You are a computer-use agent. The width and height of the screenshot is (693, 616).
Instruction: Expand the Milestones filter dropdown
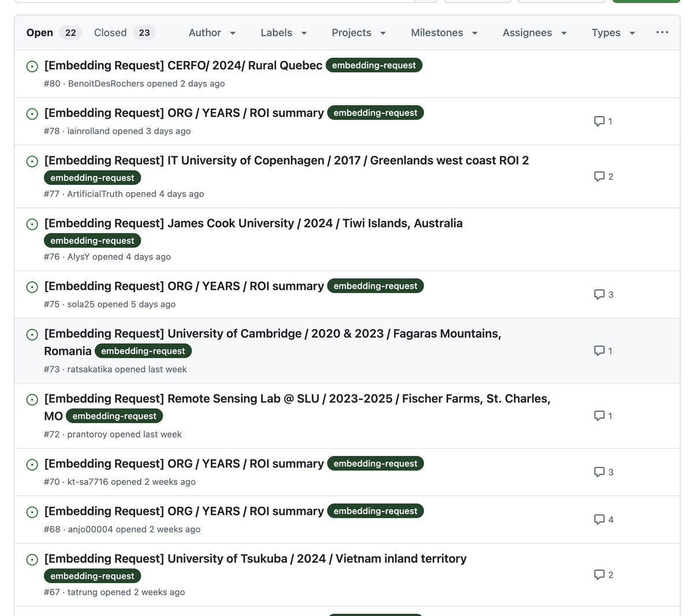pyautogui.click(x=444, y=33)
